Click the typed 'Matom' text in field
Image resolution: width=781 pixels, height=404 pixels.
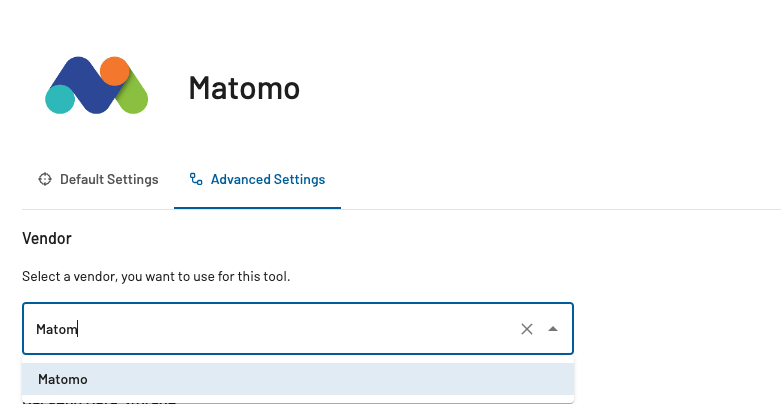(x=56, y=329)
